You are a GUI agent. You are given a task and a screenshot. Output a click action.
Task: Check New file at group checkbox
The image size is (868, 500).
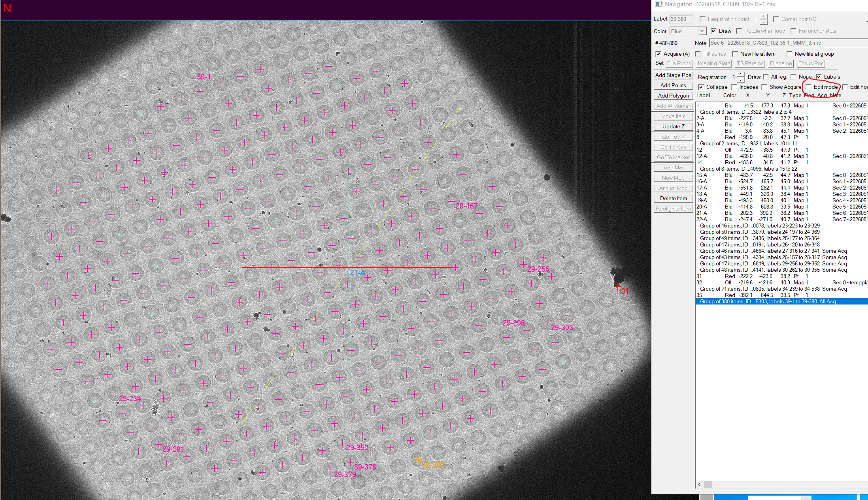pyautogui.click(x=789, y=54)
